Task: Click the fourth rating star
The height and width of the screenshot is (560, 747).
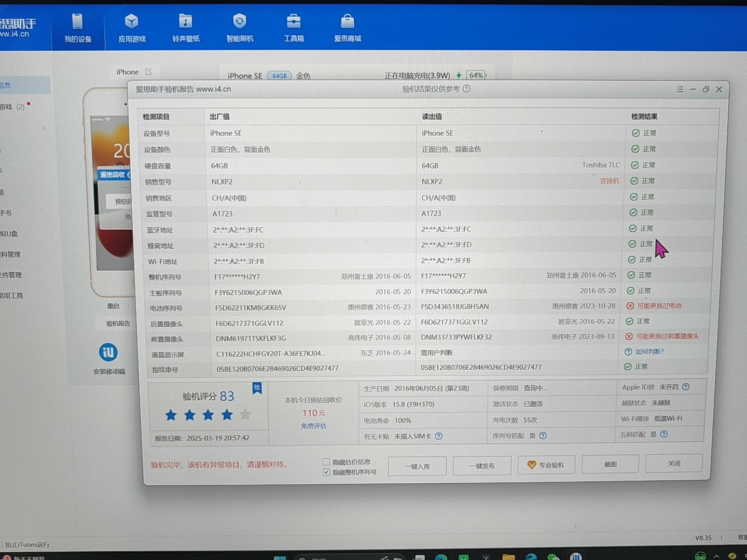Action: pyautogui.click(x=227, y=415)
